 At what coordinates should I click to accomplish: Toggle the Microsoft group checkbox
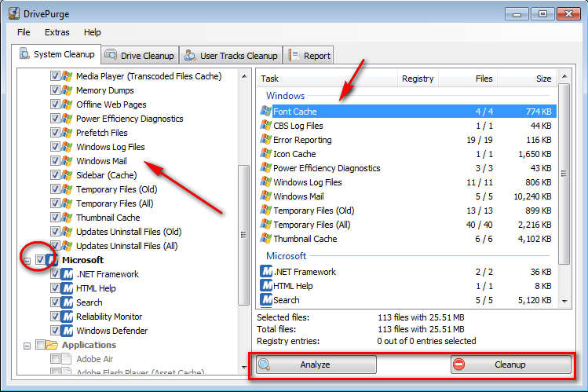[x=40, y=259]
